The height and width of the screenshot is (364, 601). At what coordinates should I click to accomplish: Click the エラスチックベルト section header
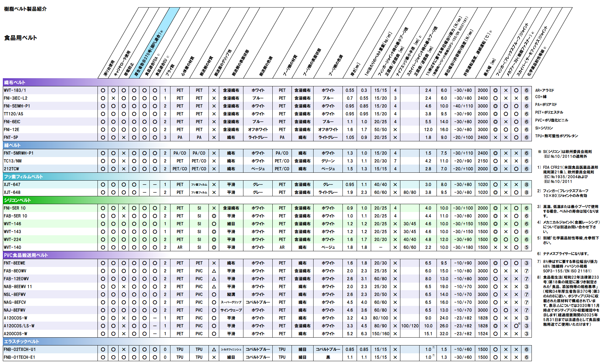click(x=21, y=341)
